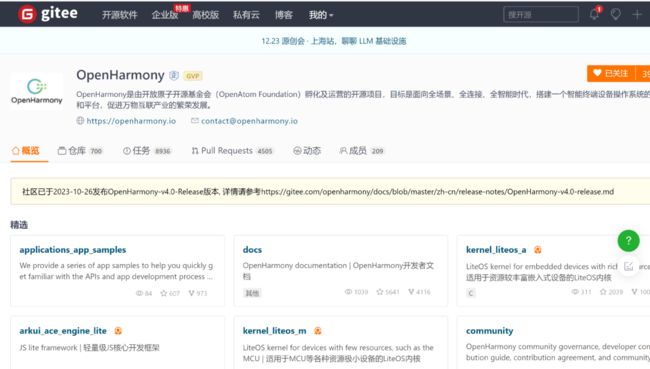Screen dimensions: 650x369
Task: Click the v4.0 release announcement notice
Action: 330,192
